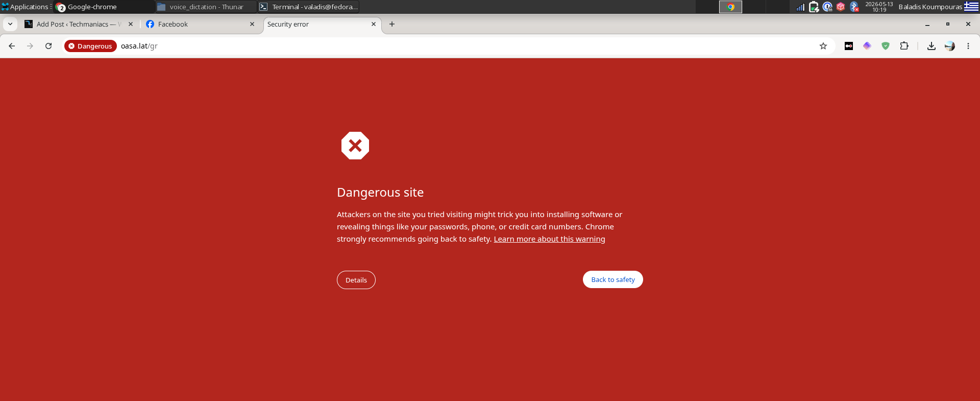Click the Details button
Viewport: 980px width, 401px height.
coord(356,280)
